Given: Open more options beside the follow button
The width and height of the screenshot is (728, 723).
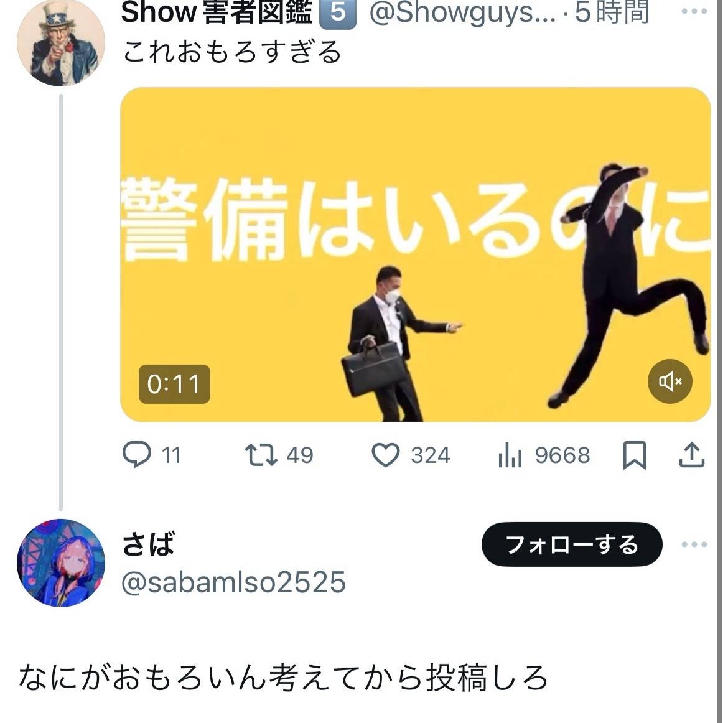Looking at the screenshot, I should click(694, 544).
